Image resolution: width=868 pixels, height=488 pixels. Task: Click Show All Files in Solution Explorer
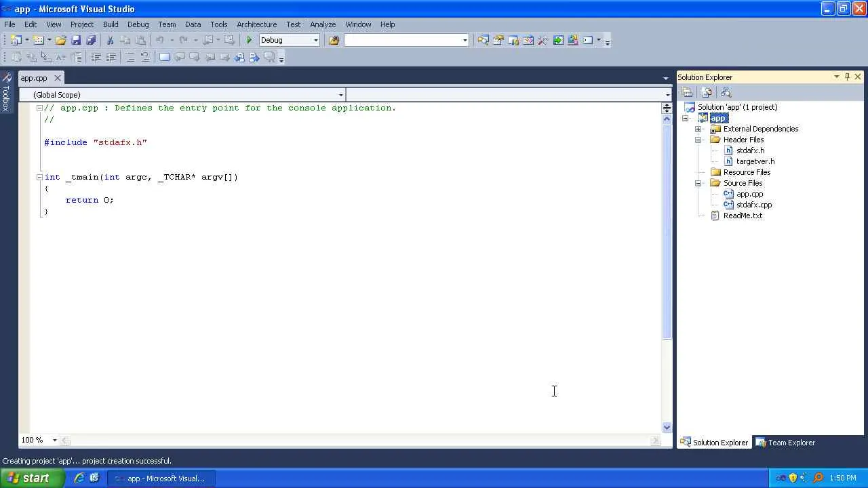pyautogui.click(x=707, y=92)
